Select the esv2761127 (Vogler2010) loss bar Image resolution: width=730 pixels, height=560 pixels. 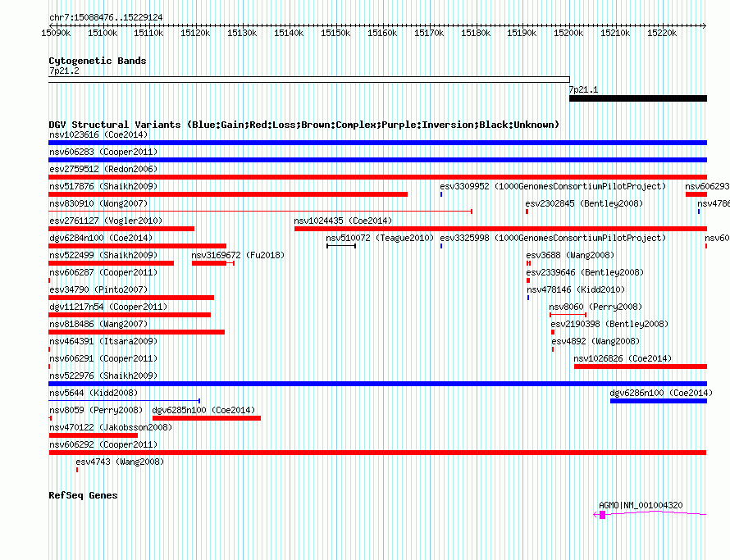coord(121,229)
